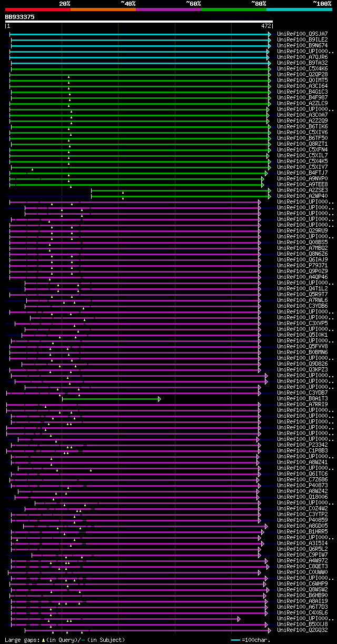Open hit UniRef100_C1P8B3
This screenshot has height=644, width=337.
[x=302, y=451]
